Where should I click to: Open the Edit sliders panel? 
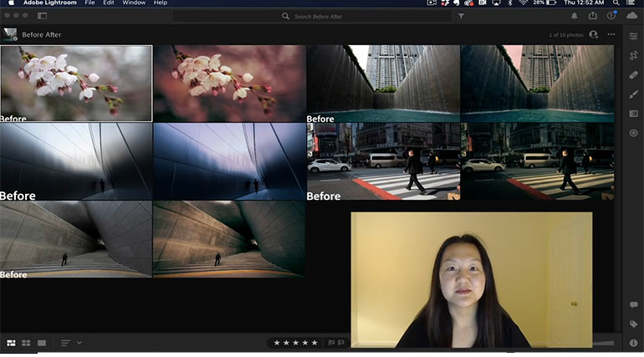(633, 35)
